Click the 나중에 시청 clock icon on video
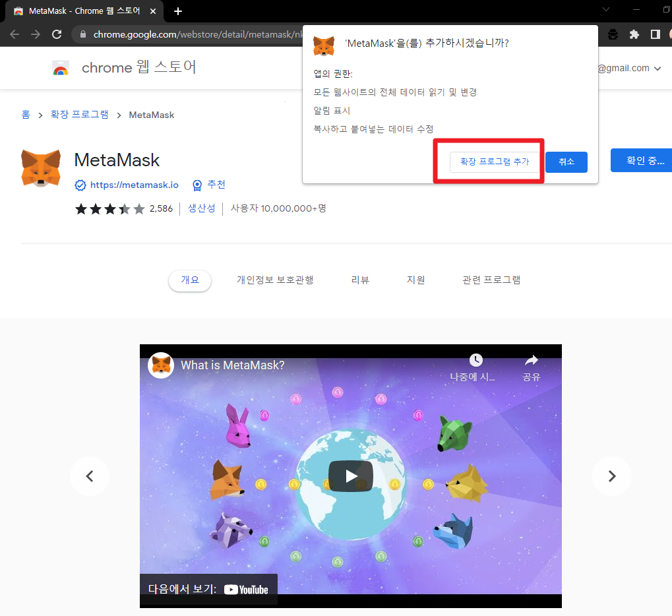The width and height of the screenshot is (672, 616). [475, 360]
